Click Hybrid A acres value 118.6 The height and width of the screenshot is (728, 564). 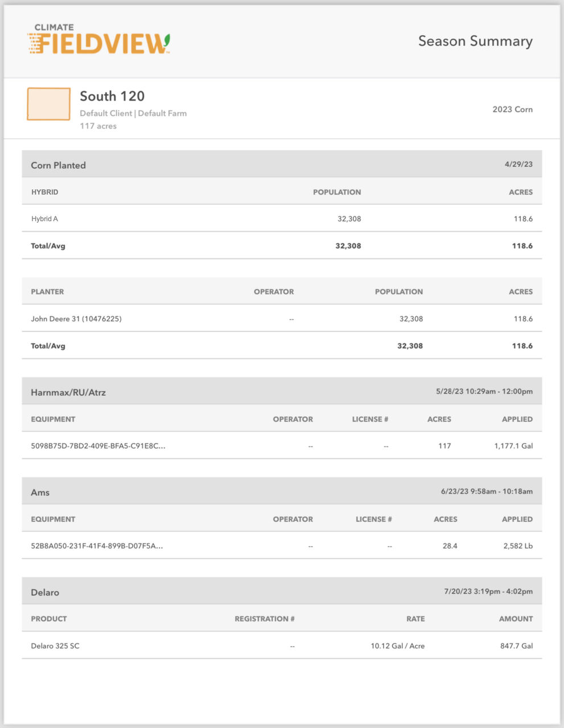coord(523,218)
